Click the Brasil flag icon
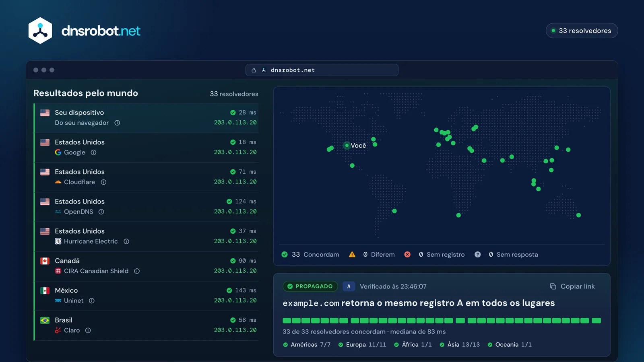The image size is (644, 362). (x=45, y=320)
